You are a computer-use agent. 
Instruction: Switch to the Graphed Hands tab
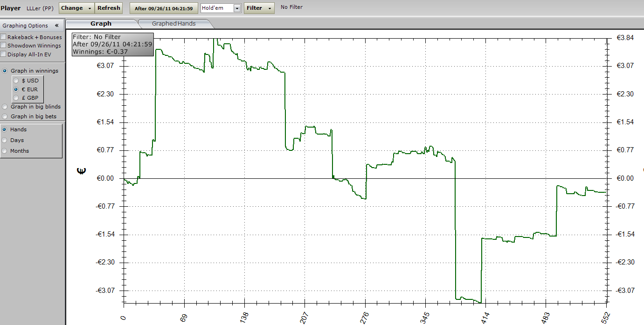tap(174, 23)
